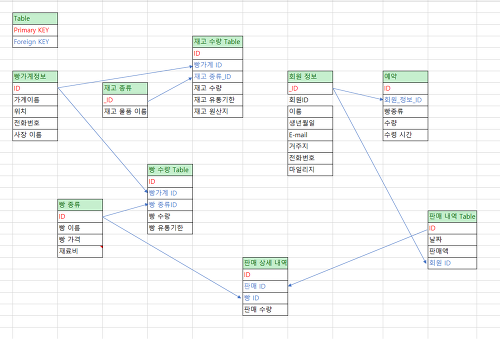
Task: Select the '가게이름' cell
Action: click(x=35, y=100)
